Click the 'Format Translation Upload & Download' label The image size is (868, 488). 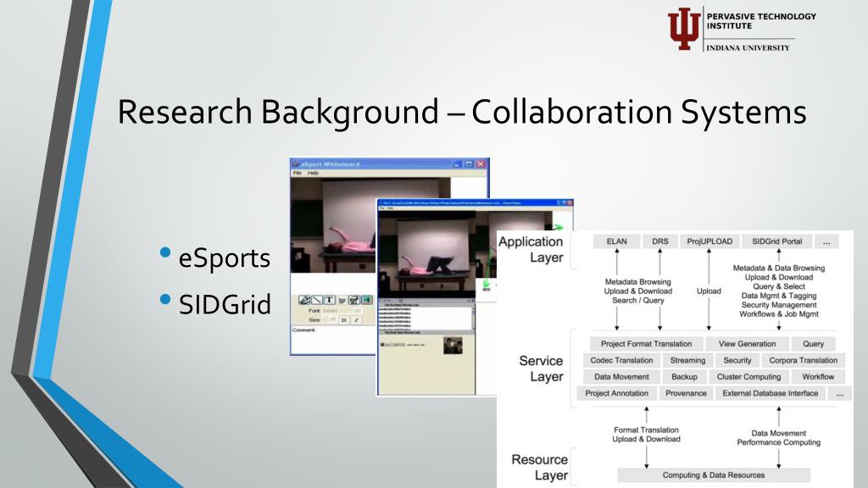coord(646,435)
